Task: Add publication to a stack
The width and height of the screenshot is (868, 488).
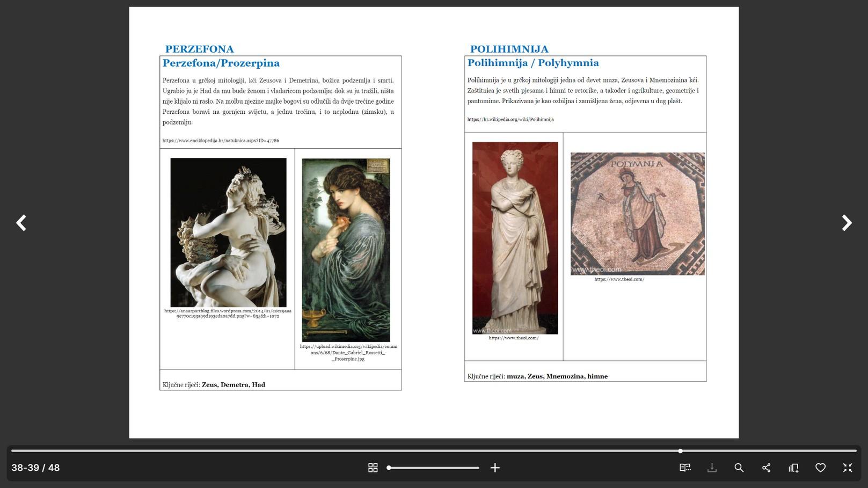Action: pyautogui.click(x=793, y=468)
